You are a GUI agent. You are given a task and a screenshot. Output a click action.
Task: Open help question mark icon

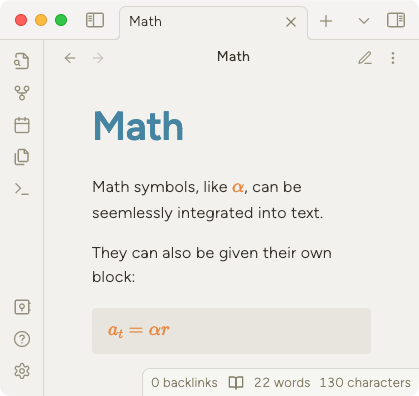tap(22, 339)
